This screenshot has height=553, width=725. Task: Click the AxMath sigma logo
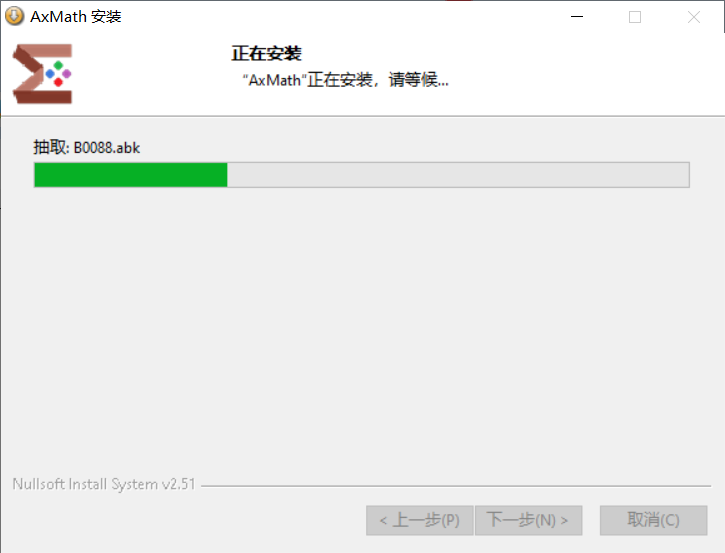click(x=43, y=74)
